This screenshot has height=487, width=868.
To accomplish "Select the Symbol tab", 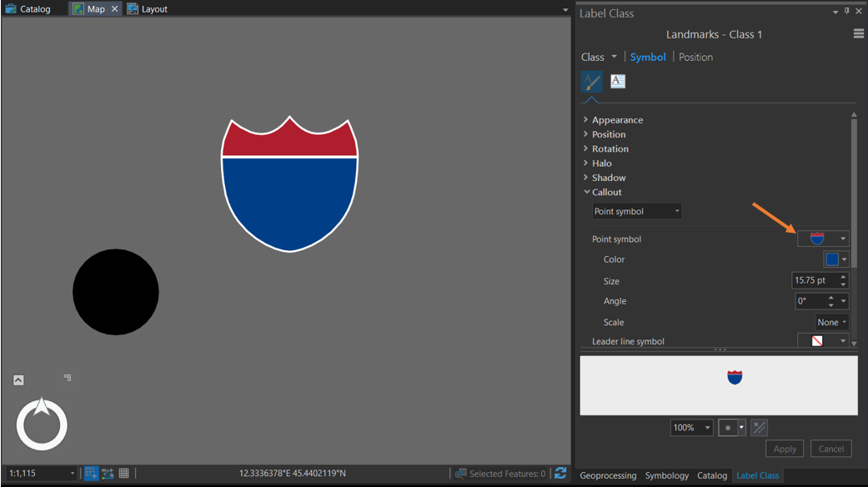I will (x=648, y=57).
